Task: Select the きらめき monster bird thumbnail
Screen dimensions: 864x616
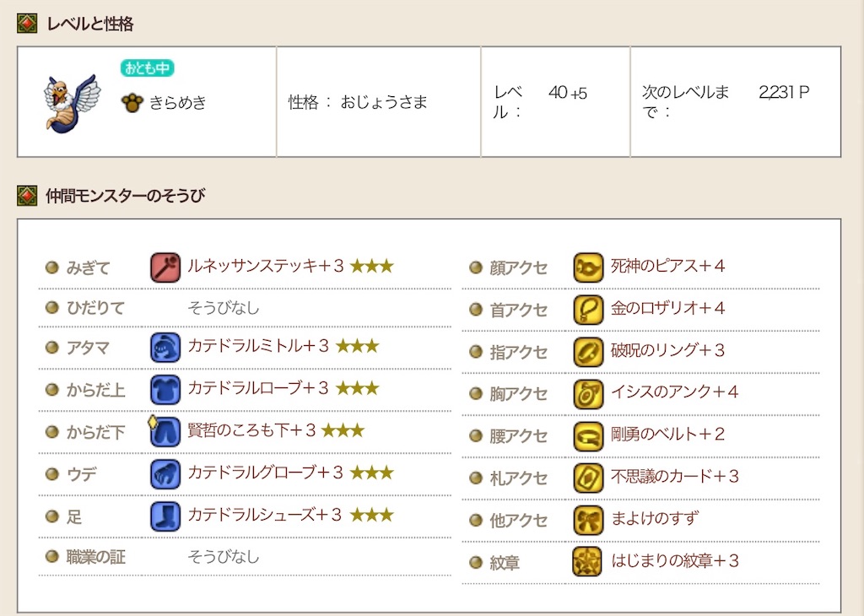Action: [72, 103]
